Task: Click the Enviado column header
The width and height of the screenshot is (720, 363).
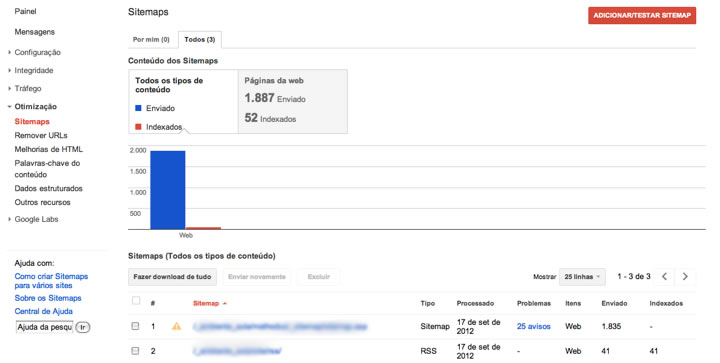Action: pyautogui.click(x=614, y=303)
